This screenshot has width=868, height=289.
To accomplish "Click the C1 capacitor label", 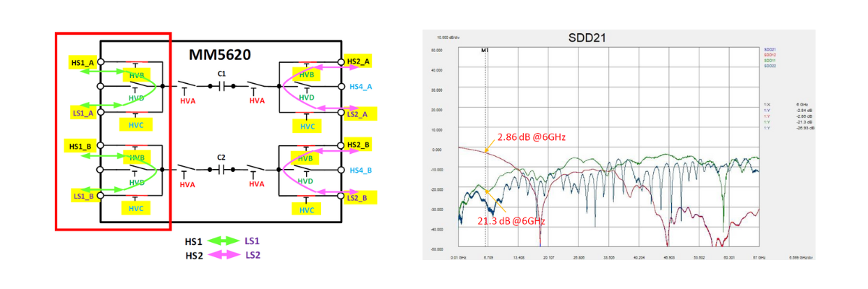I will click(x=221, y=74).
